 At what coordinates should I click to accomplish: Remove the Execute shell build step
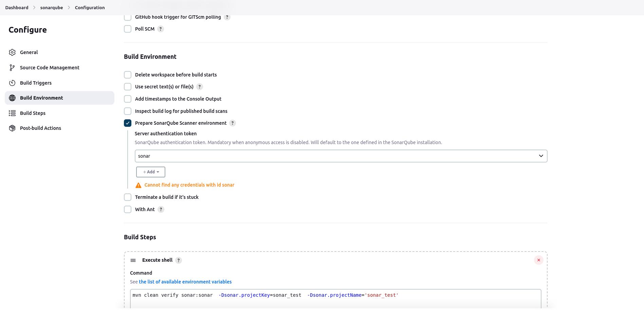(538, 260)
